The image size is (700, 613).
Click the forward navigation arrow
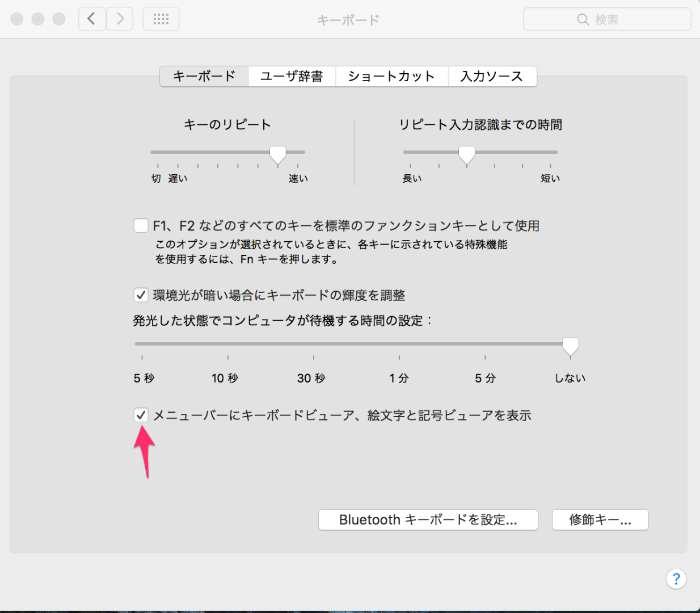(120, 19)
